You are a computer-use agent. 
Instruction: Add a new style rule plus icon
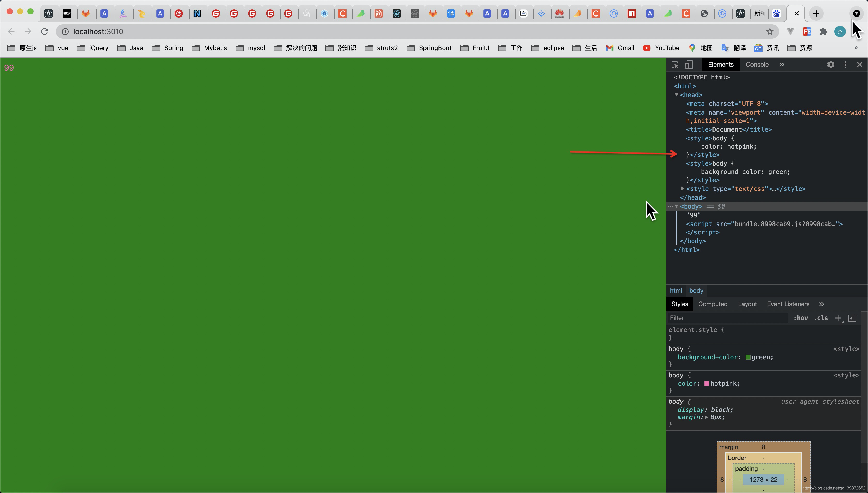click(x=838, y=318)
